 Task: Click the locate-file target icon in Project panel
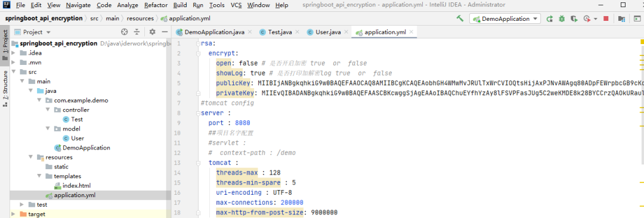125,32
